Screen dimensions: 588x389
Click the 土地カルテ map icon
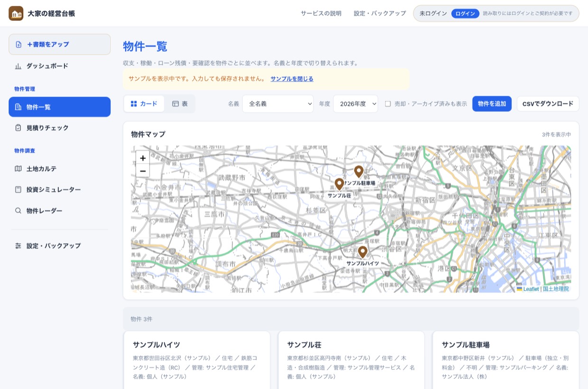(x=18, y=169)
